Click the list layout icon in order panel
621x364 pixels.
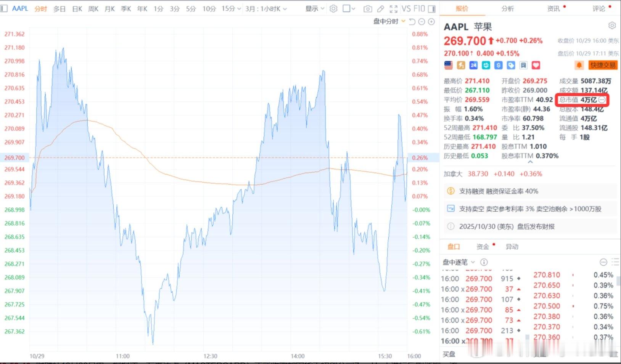(x=615, y=262)
